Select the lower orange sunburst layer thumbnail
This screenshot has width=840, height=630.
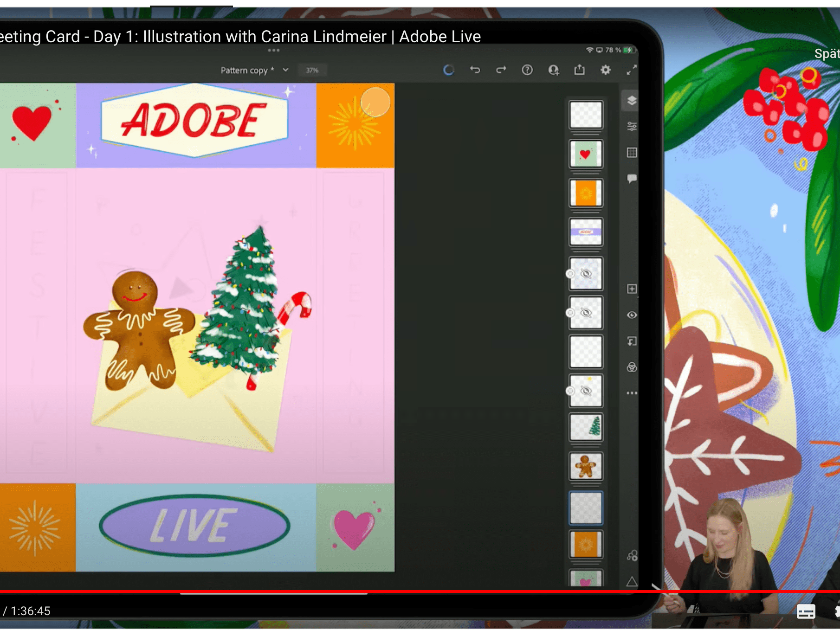point(586,544)
